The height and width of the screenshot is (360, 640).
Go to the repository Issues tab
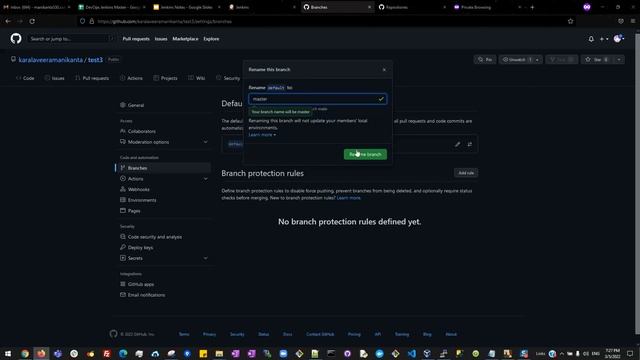(54, 78)
